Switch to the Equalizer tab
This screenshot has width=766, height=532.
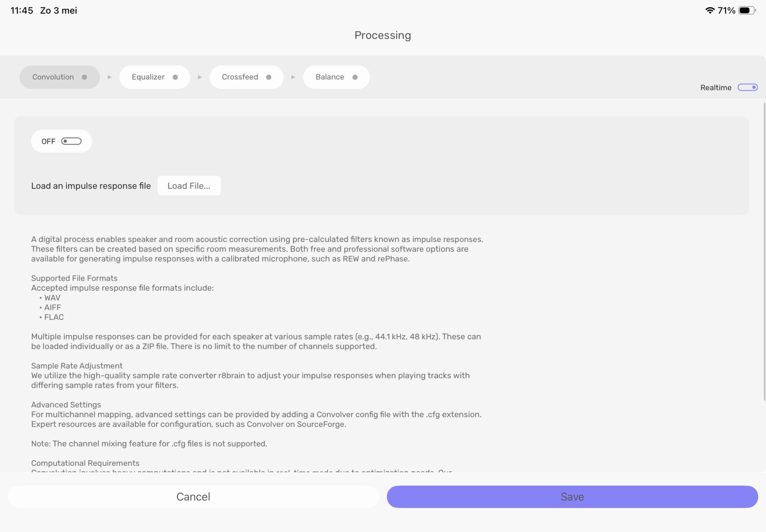155,77
